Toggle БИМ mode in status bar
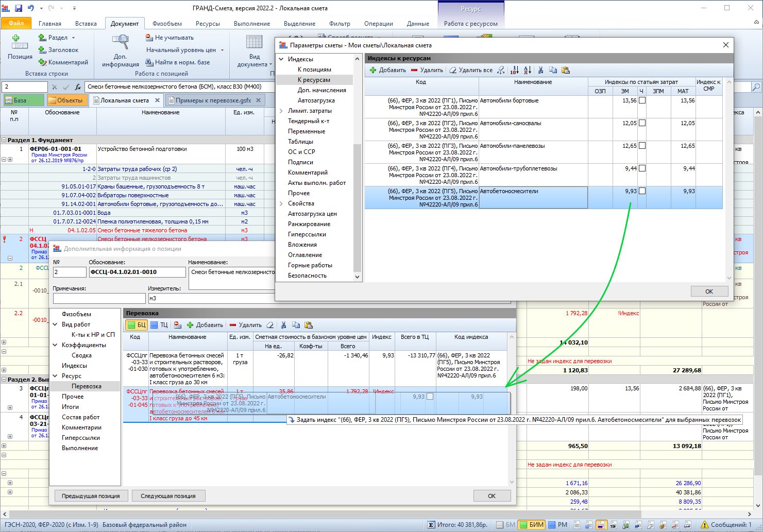 [531, 525]
